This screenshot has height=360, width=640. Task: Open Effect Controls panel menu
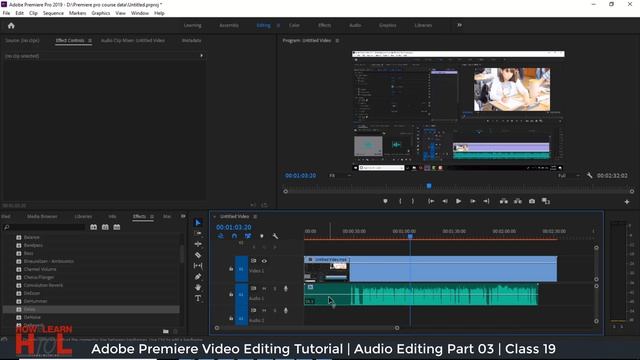pyautogui.click(x=90, y=40)
